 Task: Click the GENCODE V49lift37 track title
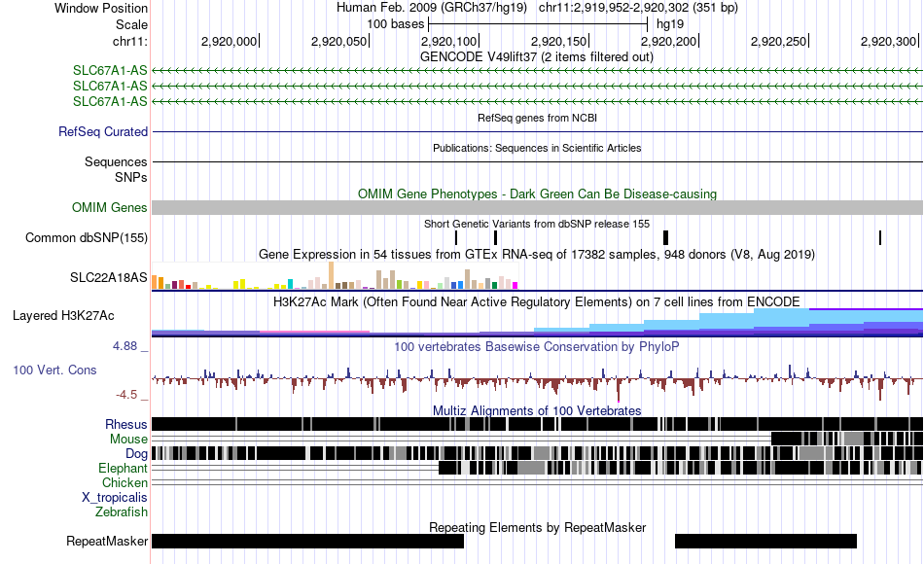pyautogui.click(x=536, y=57)
